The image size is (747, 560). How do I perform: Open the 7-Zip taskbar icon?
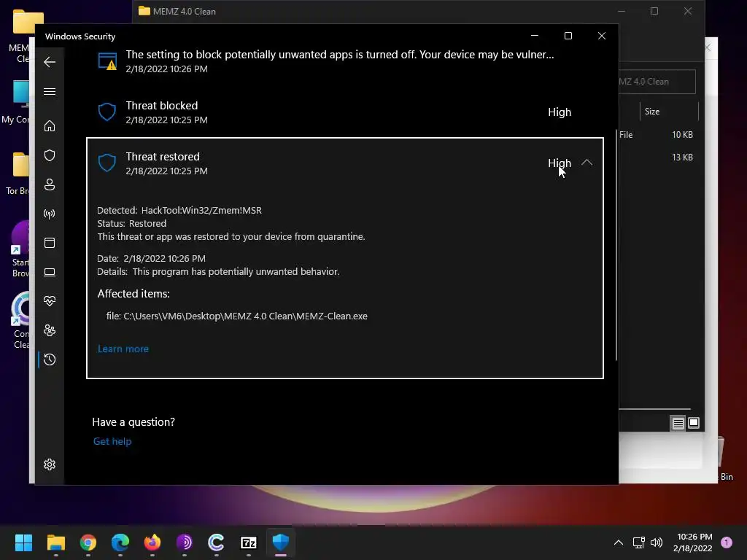pos(249,542)
